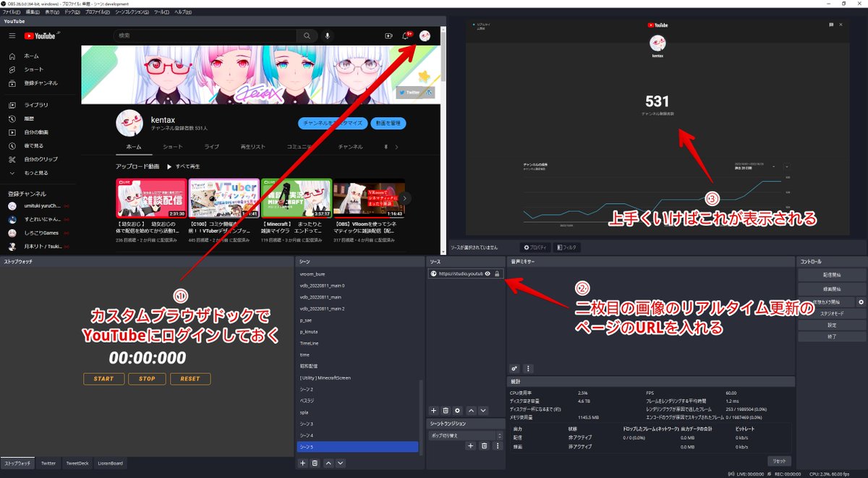The height and width of the screenshot is (478, 868).
Task: Click the YouTube search magnifier button
Action: pos(307,35)
